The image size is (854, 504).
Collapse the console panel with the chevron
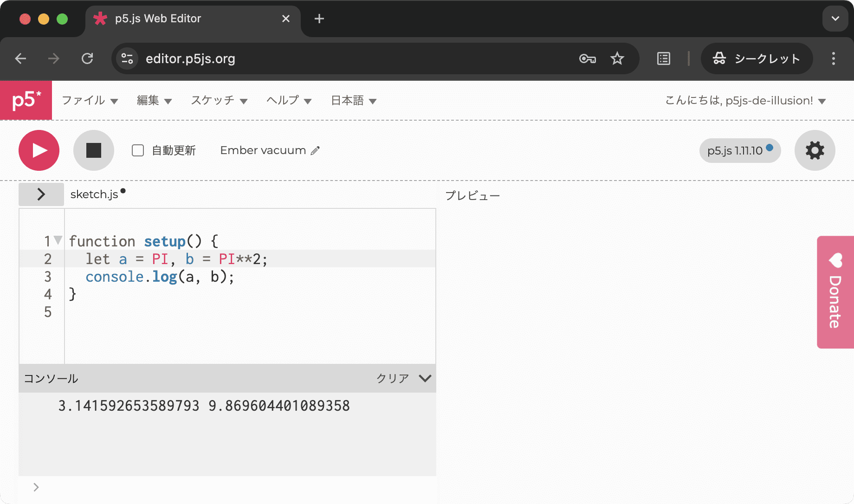point(425,378)
